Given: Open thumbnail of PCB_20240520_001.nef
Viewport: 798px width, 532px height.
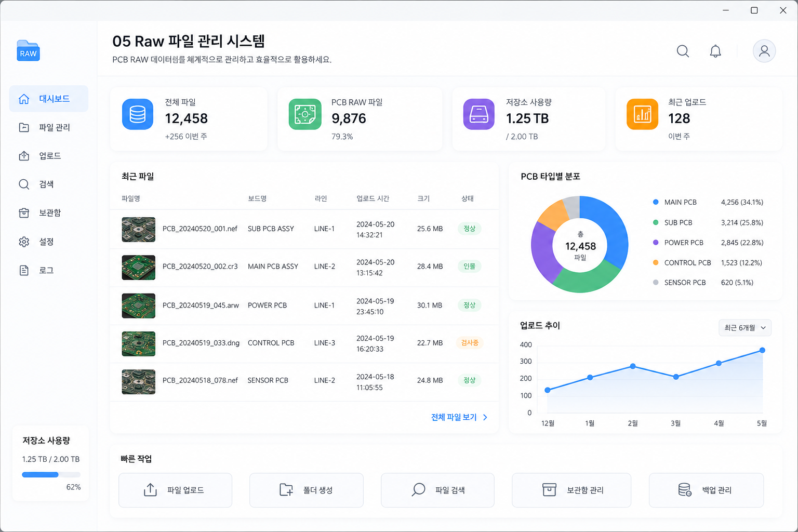Looking at the screenshot, I should [x=139, y=230].
